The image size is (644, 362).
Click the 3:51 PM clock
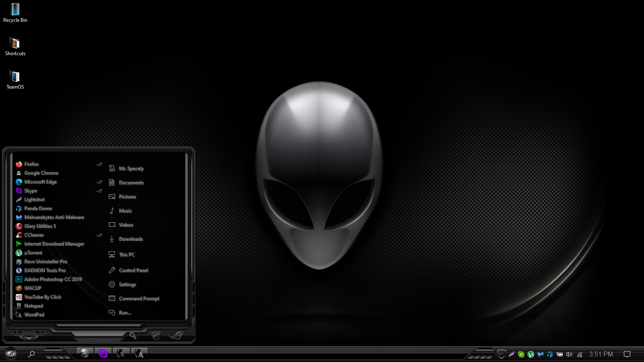(x=601, y=354)
